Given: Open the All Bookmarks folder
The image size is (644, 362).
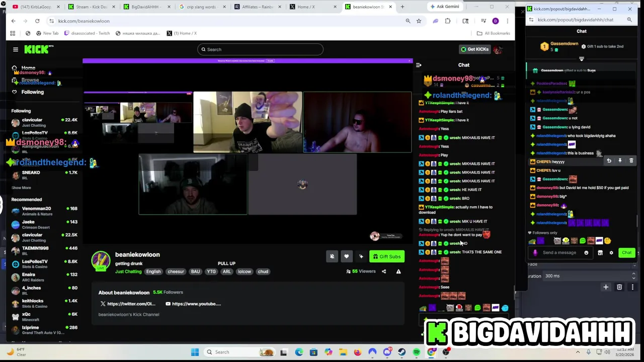Looking at the screenshot, I should point(494,33).
